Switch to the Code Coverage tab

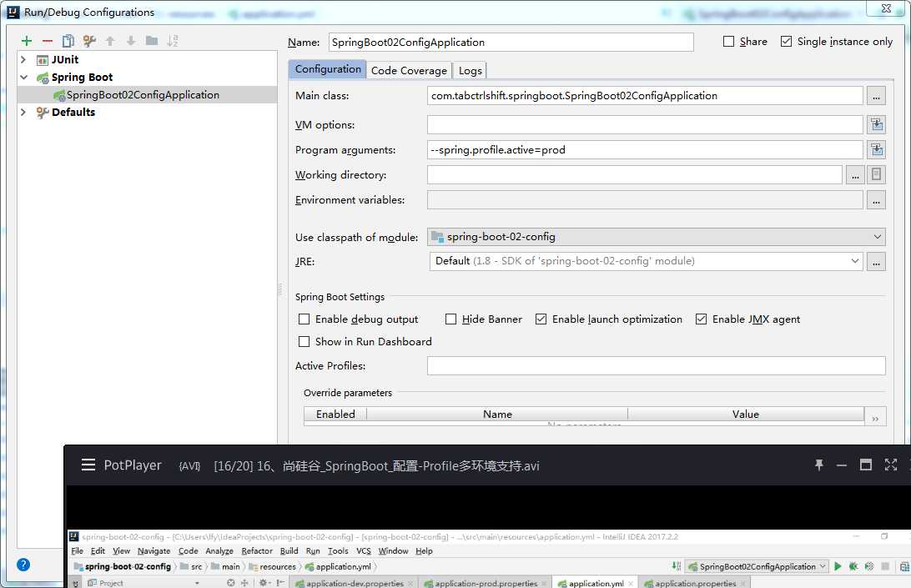point(409,70)
